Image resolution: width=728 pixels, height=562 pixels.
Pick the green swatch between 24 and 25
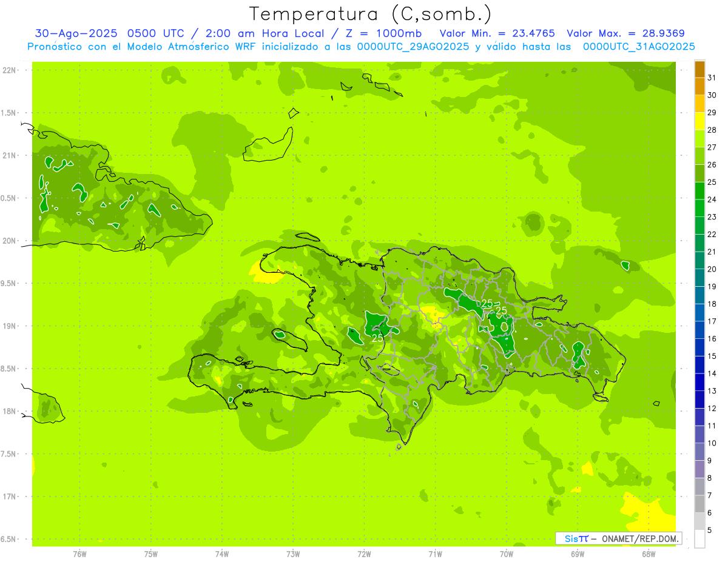click(x=699, y=191)
